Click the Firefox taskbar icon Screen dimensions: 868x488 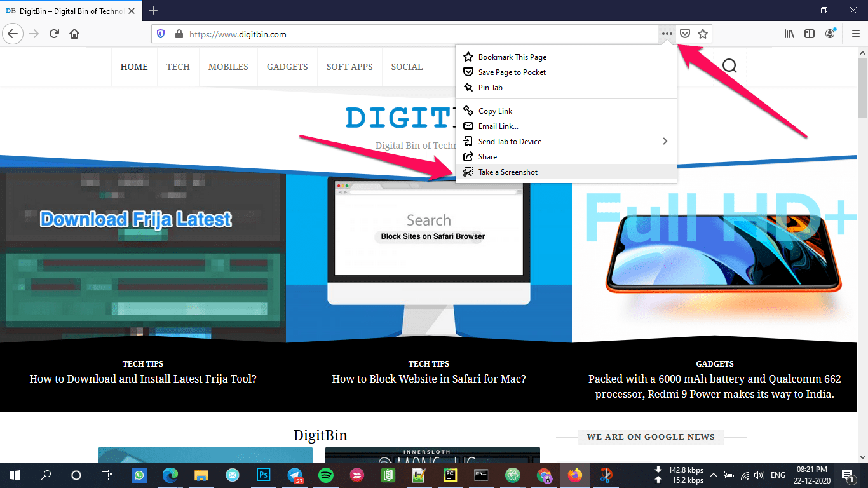tap(575, 475)
